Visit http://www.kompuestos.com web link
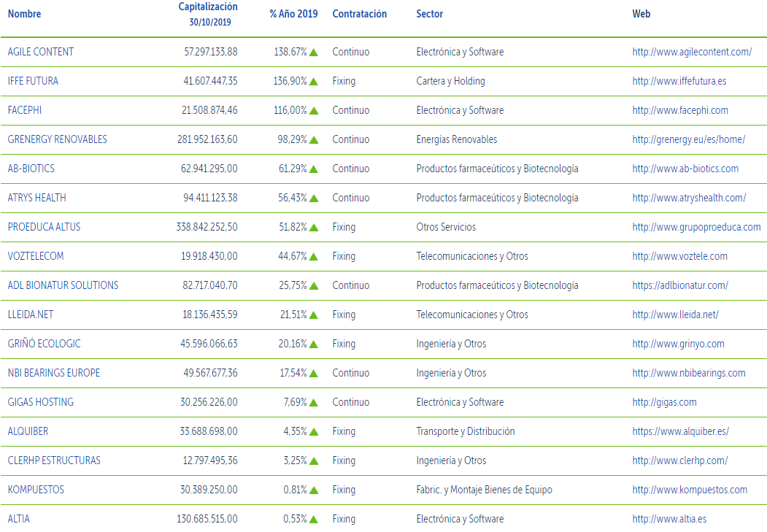Image resolution: width=767 pixels, height=532 pixels. pyautogui.click(x=690, y=490)
